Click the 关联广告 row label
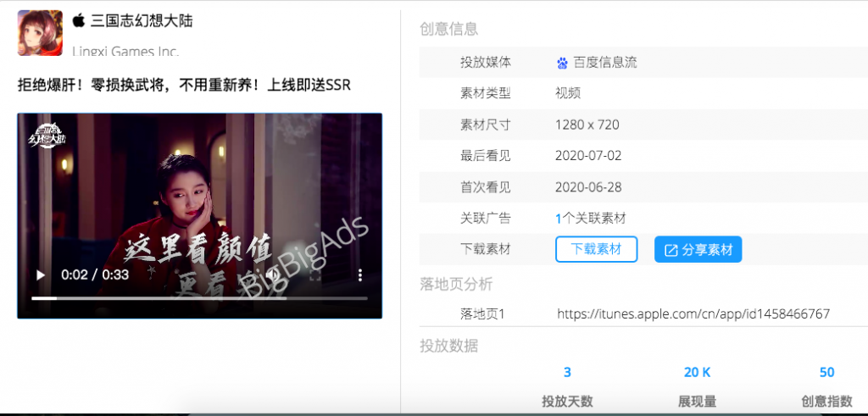This screenshot has width=868, height=416. point(485,219)
